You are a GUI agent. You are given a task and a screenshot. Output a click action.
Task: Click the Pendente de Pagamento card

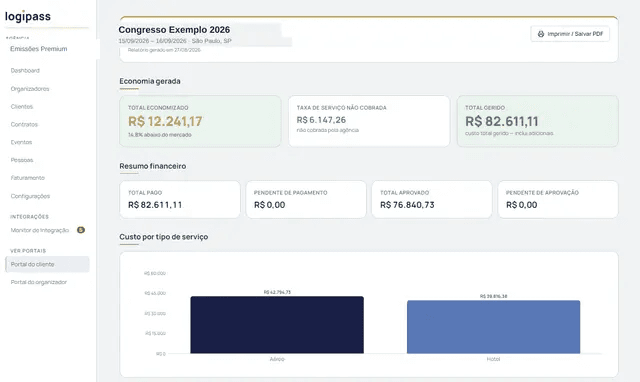(x=306, y=200)
